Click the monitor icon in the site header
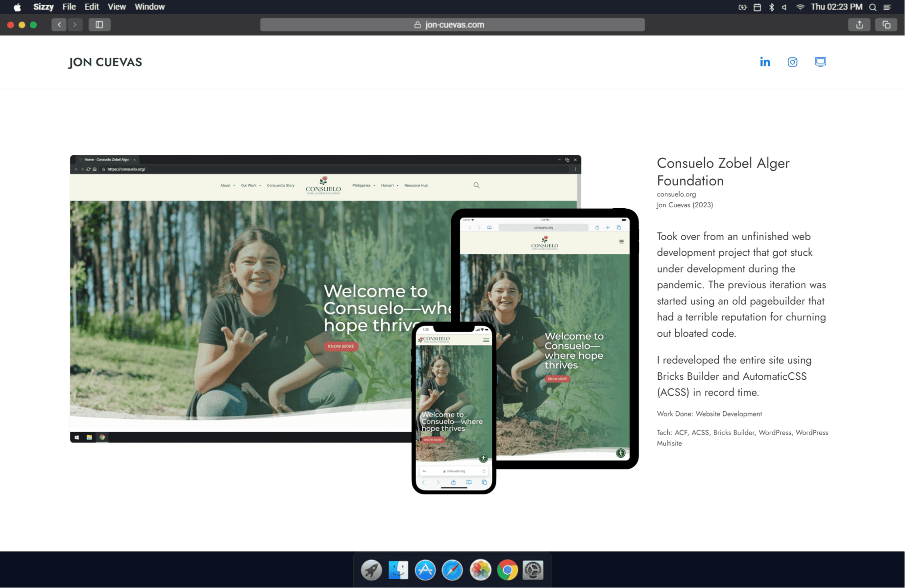 [x=820, y=62]
